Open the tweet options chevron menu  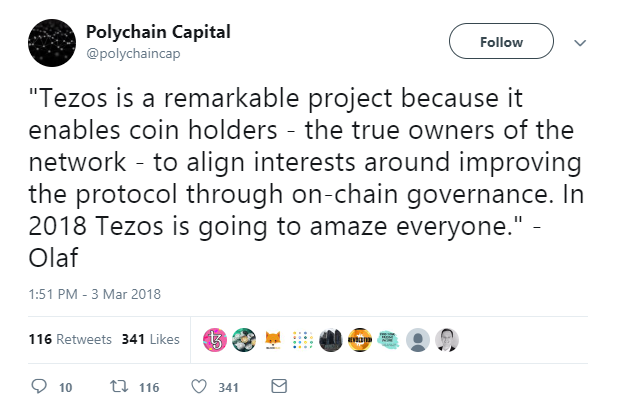[579, 43]
